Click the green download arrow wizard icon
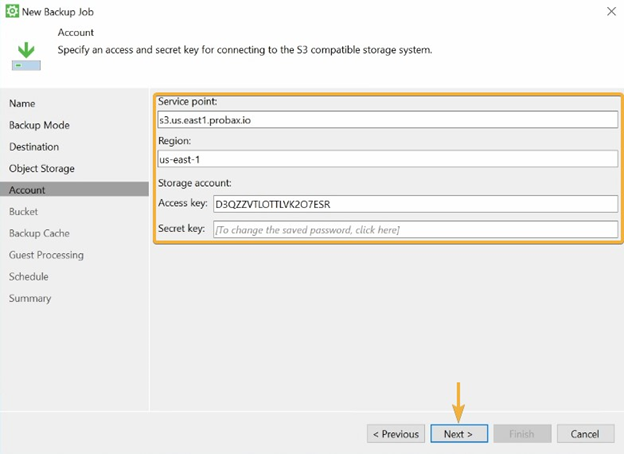Viewport: 624px width, 454px height. pos(26,56)
